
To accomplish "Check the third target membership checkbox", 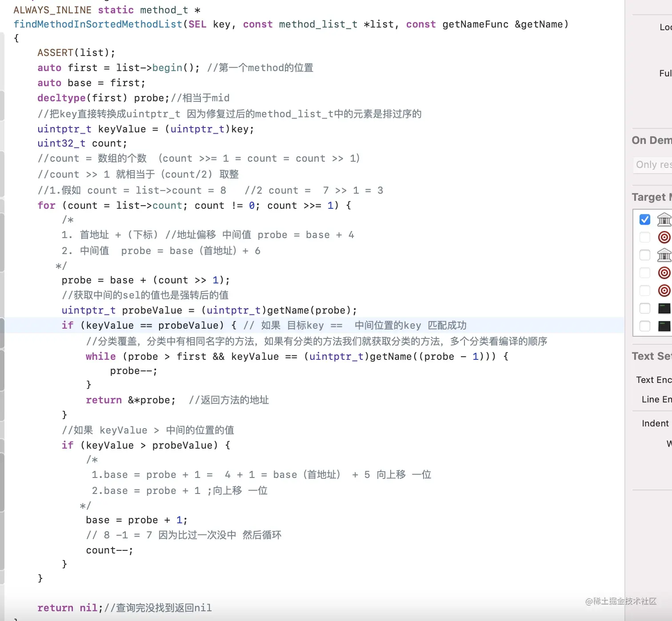I will [644, 255].
